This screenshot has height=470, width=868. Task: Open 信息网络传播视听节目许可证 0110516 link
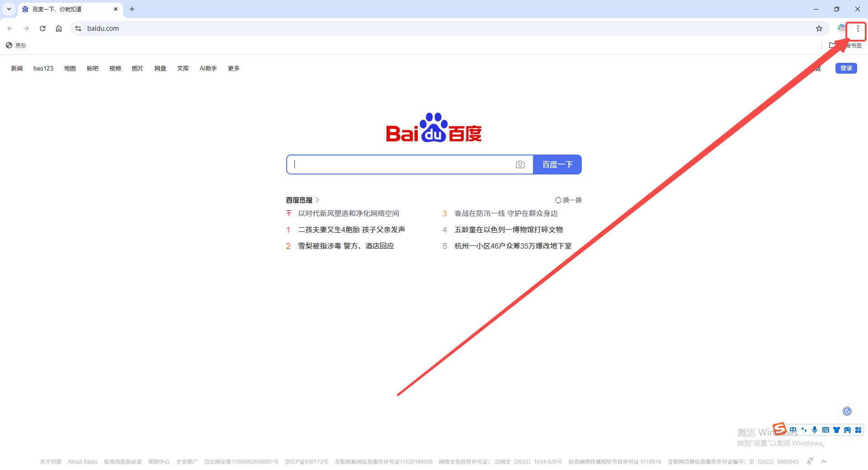pos(615,462)
